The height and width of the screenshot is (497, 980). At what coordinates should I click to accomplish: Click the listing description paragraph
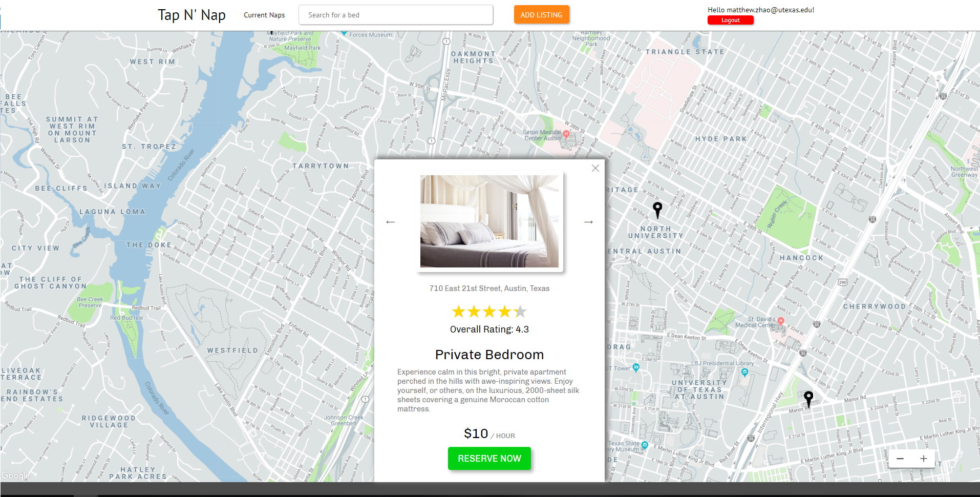489,390
